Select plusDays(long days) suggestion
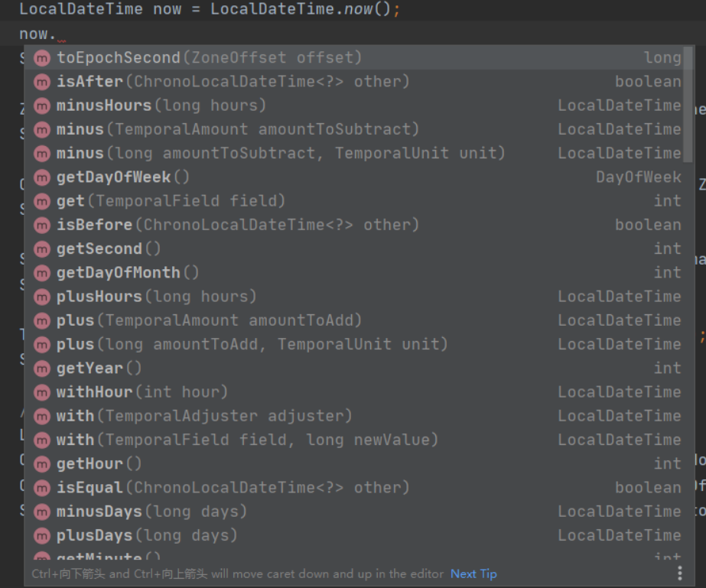 (146, 535)
